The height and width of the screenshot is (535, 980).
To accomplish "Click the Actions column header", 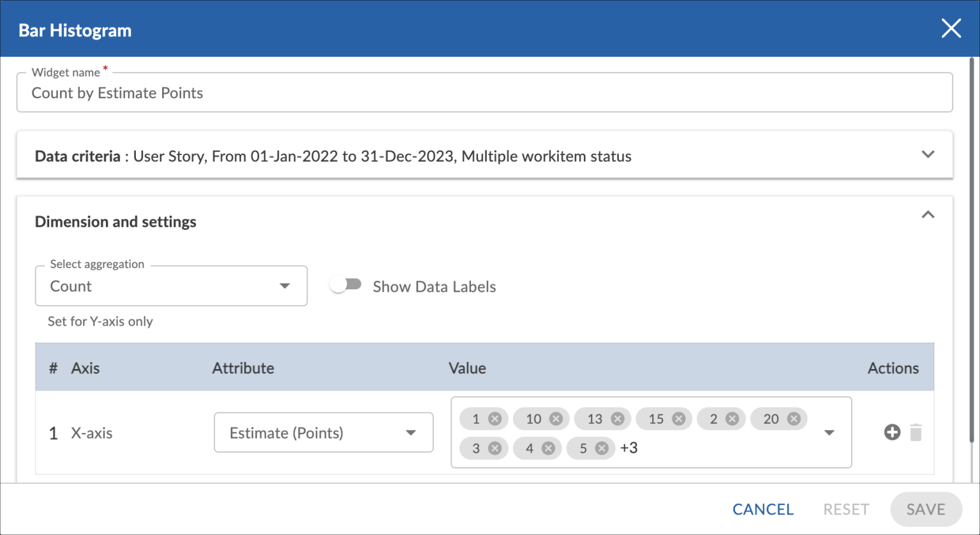I will click(x=893, y=368).
